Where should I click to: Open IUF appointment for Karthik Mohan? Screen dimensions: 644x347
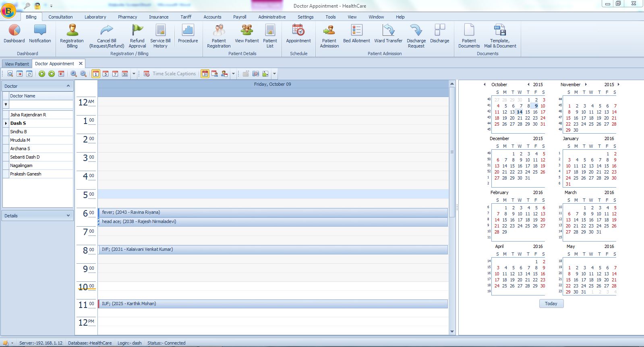pyautogui.click(x=273, y=304)
